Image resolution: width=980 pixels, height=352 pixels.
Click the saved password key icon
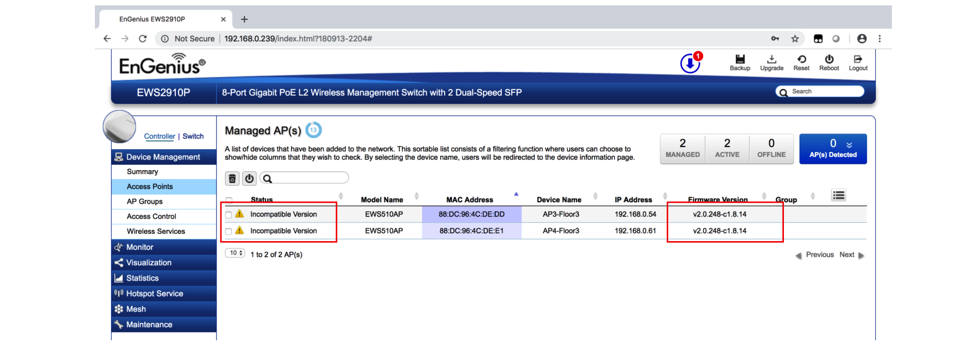pyautogui.click(x=775, y=38)
